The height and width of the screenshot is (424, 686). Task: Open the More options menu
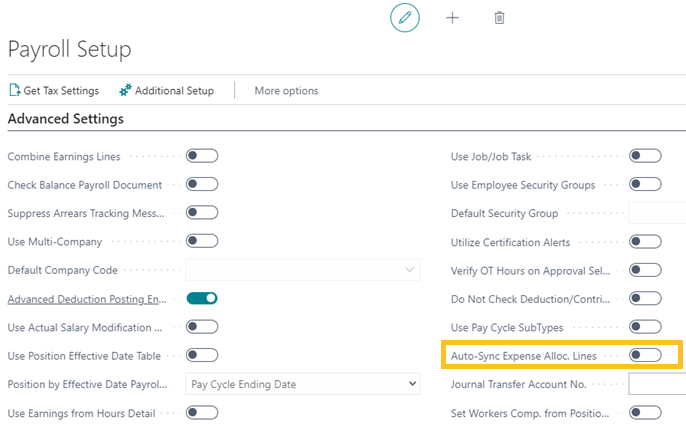coord(286,91)
